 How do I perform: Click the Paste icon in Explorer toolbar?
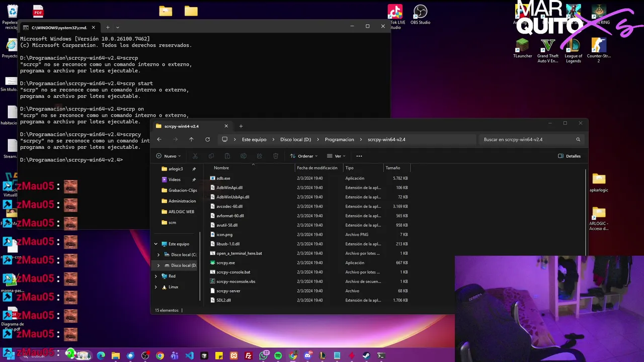(x=227, y=156)
